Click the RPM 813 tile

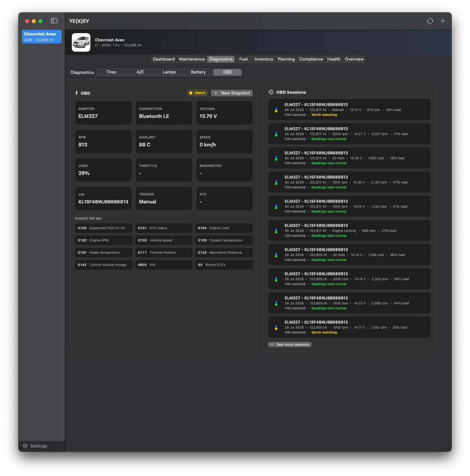point(103,141)
